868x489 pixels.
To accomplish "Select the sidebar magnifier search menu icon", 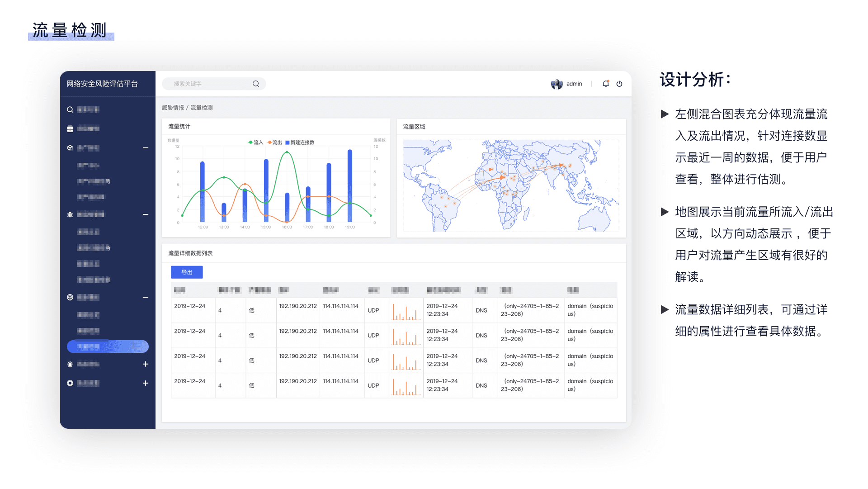I will (x=70, y=109).
